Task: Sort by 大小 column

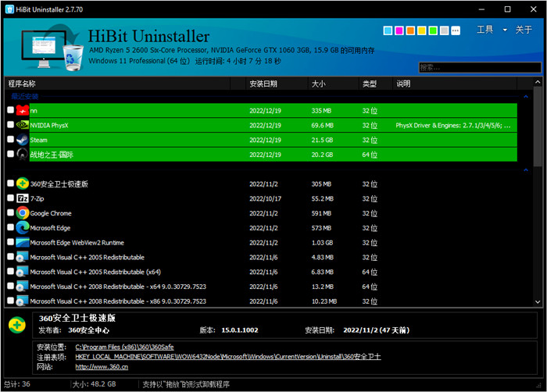Action: [x=334, y=84]
